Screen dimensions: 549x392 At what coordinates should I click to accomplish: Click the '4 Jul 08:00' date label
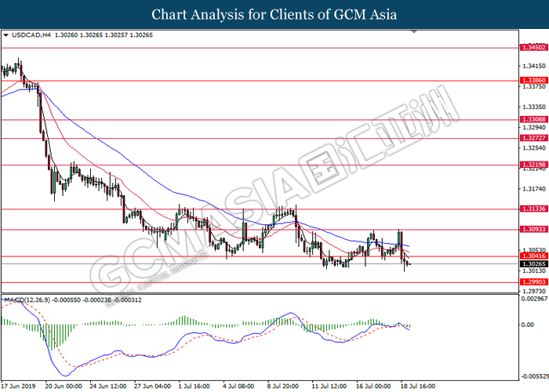point(238,386)
